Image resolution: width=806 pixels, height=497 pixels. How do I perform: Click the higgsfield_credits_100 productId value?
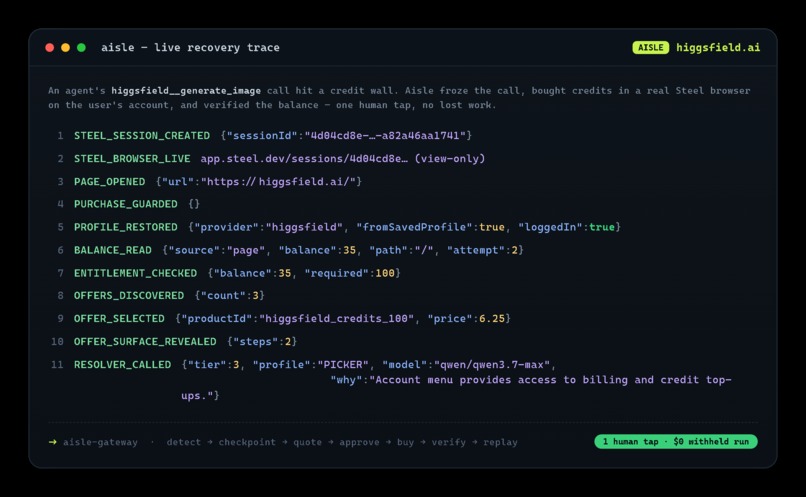pos(336,319)
